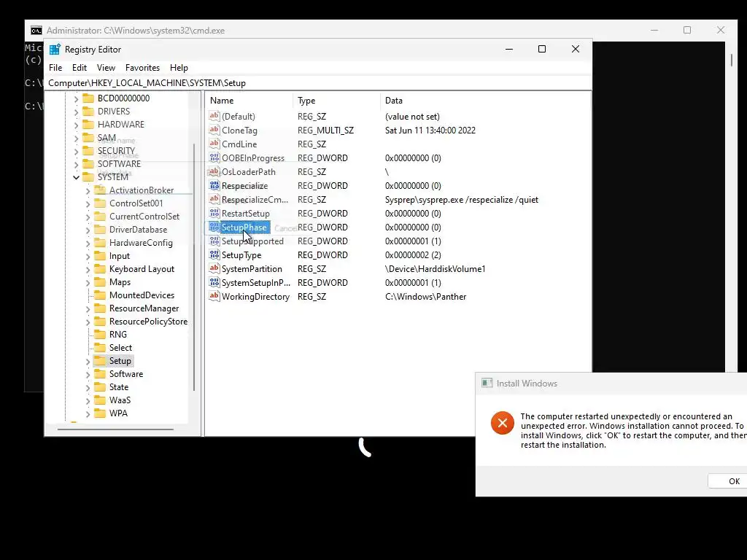Image resolution: width=747 pixels, height=560 pixels.
Task: Click the Select folder icon
Action: pyautogui.click(x=100, y=348)
